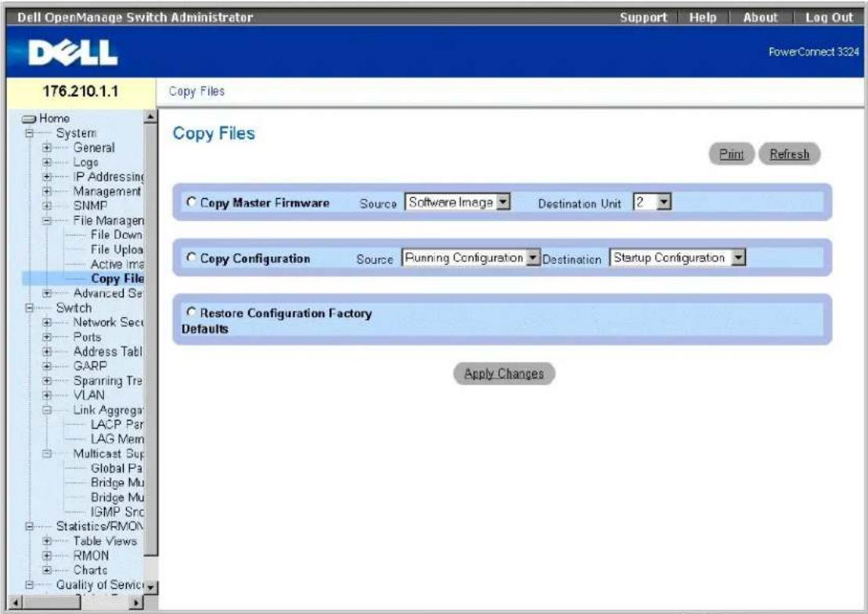
Task: Select Restore Configuration Factory Defaults radio button
Action: click(x=192, y=312)
